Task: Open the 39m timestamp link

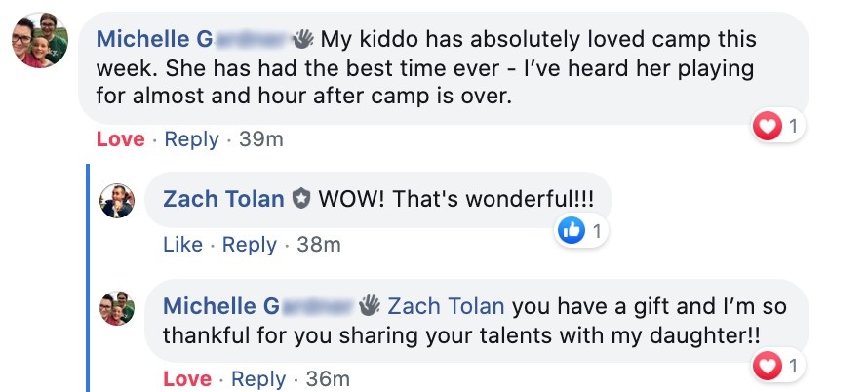Action: point(261,139)
